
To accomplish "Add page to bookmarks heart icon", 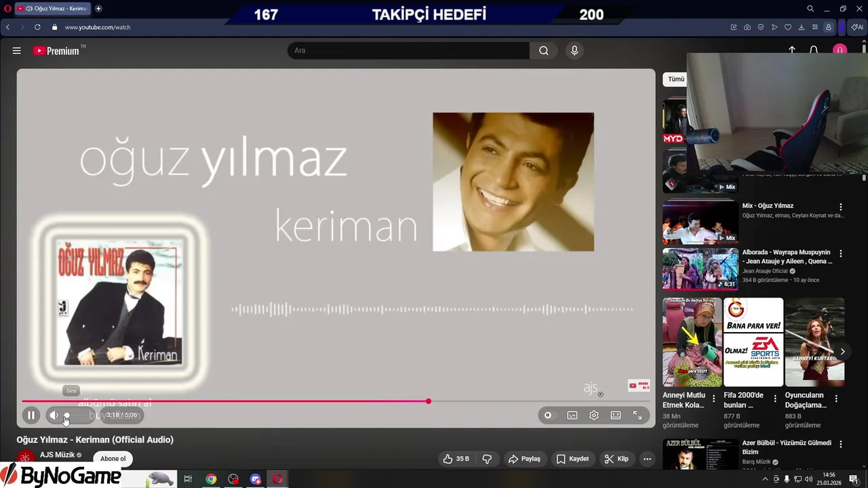I will pos(788,27).
